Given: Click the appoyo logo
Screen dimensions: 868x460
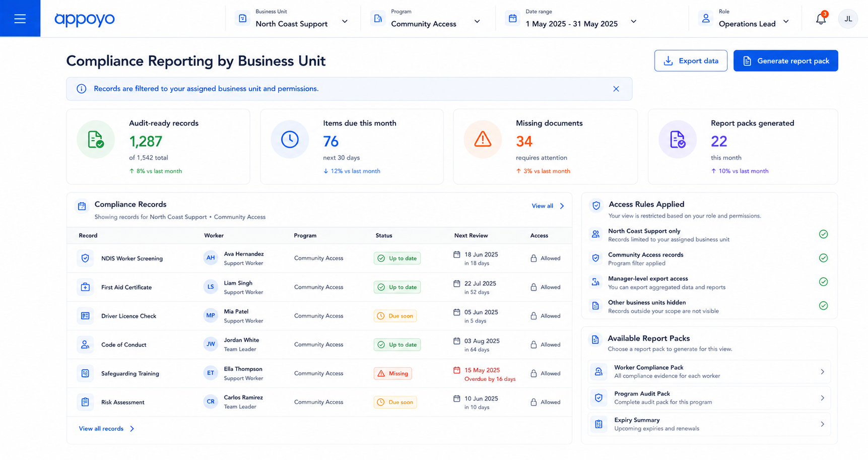Looking at the screenshot, I should click(85, 19).
